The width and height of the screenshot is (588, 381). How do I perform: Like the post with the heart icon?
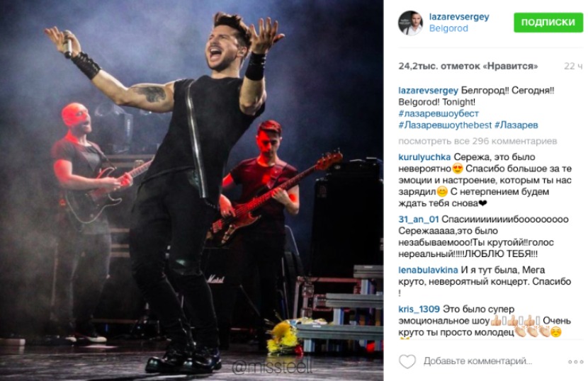point(407,361)
